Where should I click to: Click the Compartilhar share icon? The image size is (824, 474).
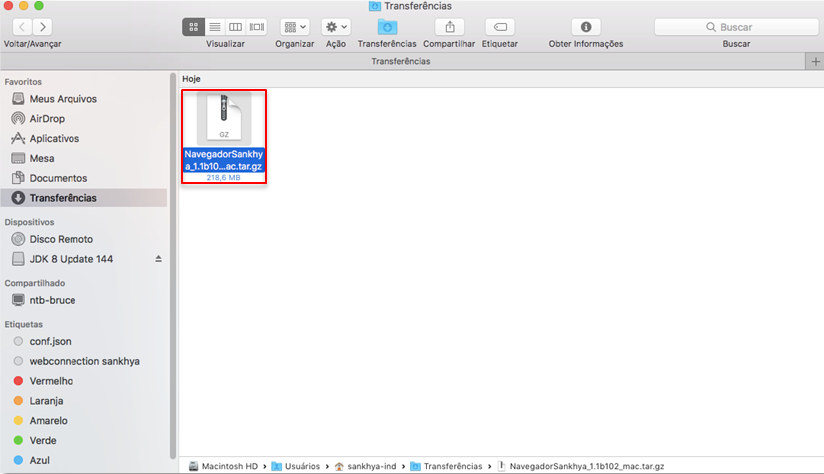click(x=449, y=27)
